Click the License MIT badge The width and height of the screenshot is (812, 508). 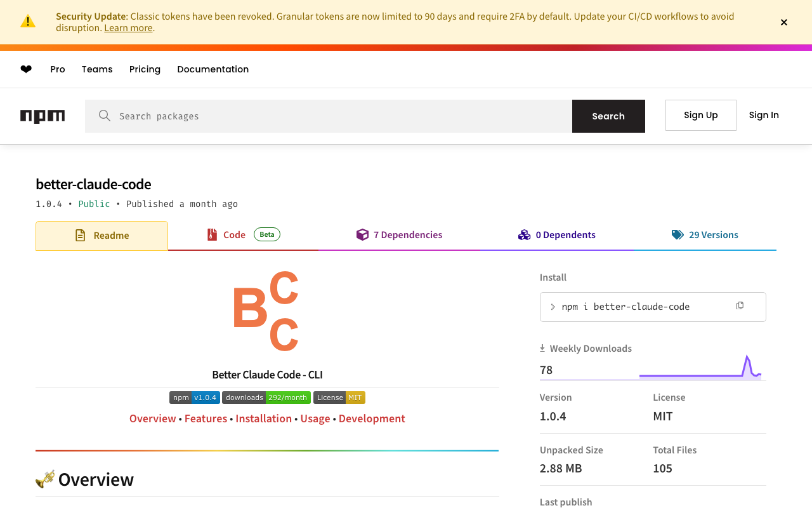339,398
